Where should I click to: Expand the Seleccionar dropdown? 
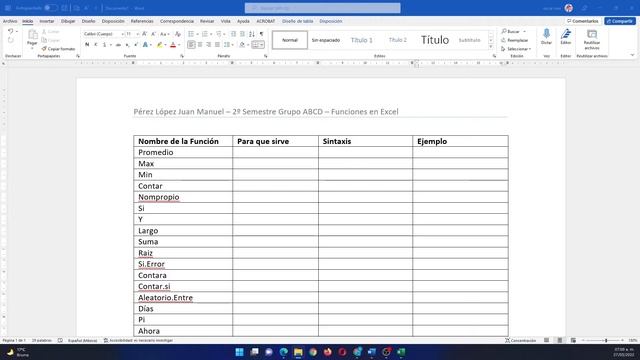(x=516, y=49)
